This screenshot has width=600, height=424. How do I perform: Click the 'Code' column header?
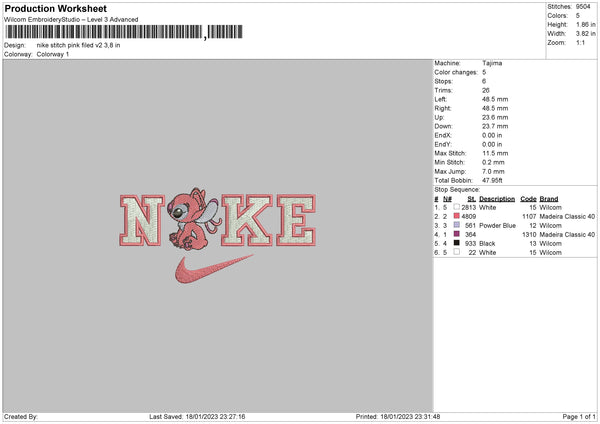pos(528,199)
